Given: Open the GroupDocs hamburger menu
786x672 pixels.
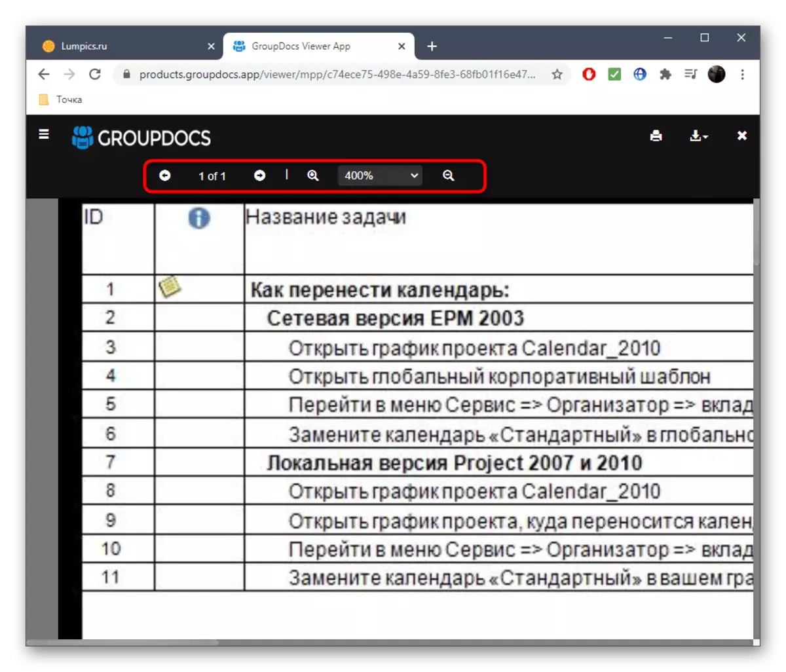Looking at the screenshot, I should (44, 134).
